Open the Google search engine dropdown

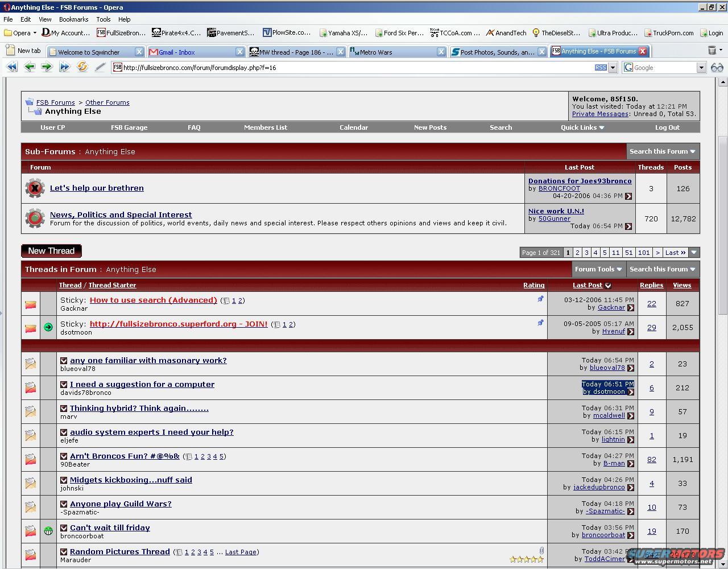click(701, 68)
